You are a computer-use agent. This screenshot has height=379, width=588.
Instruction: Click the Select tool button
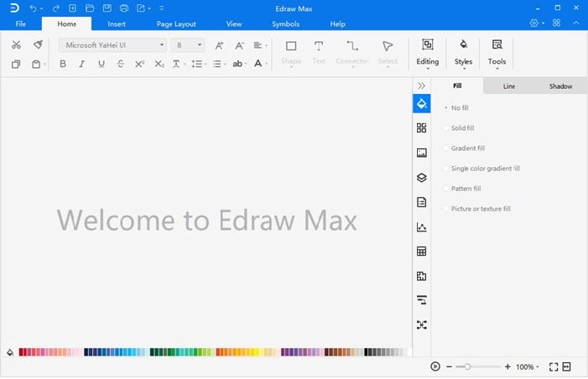click(388, 53)
